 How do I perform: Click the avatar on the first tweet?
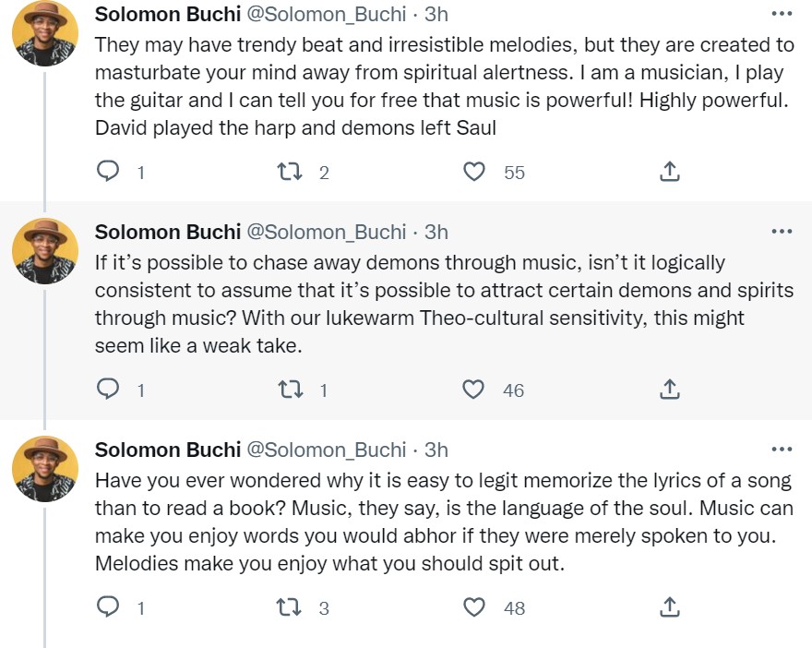coord(44,33)
